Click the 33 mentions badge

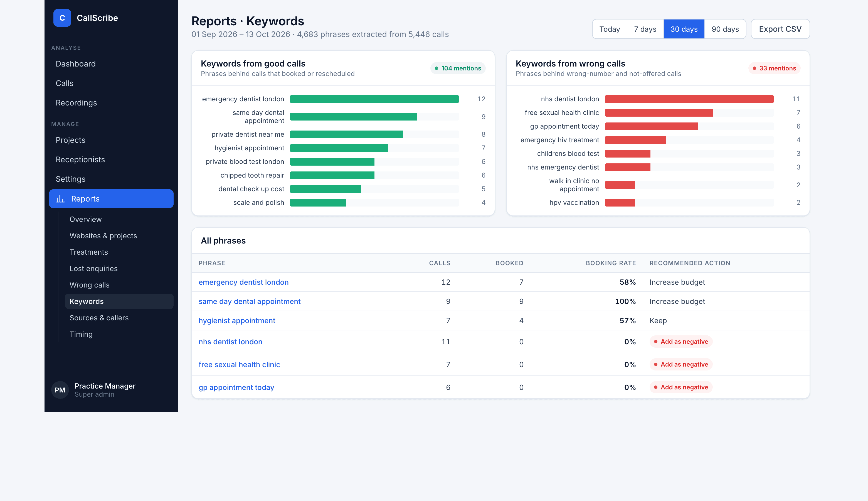775,68
